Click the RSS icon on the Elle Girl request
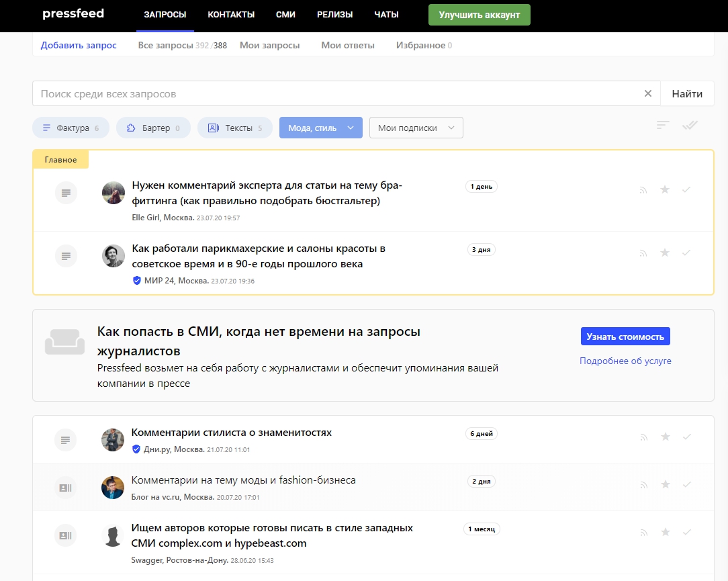Image resolution: width=728 pixels, height=581 pixels. tap(643, 190)
